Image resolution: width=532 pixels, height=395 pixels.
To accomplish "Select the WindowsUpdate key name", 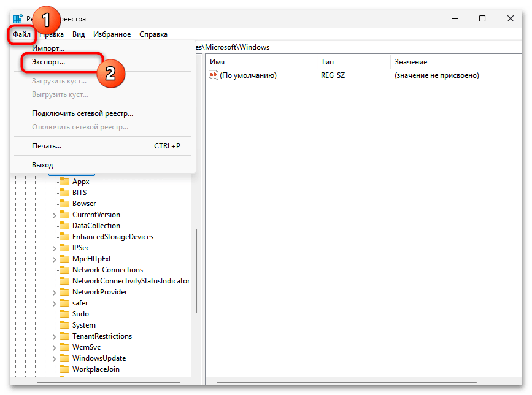I will (99, 358).
